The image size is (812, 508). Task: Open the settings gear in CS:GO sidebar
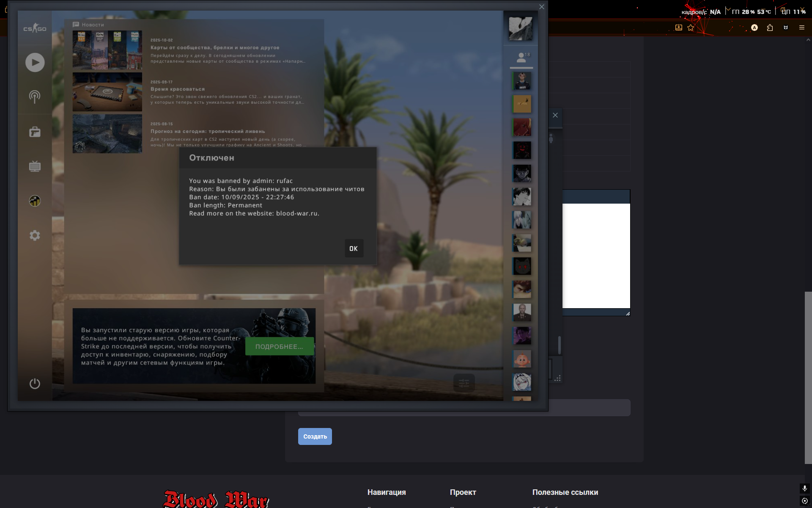tap(35, 235)
